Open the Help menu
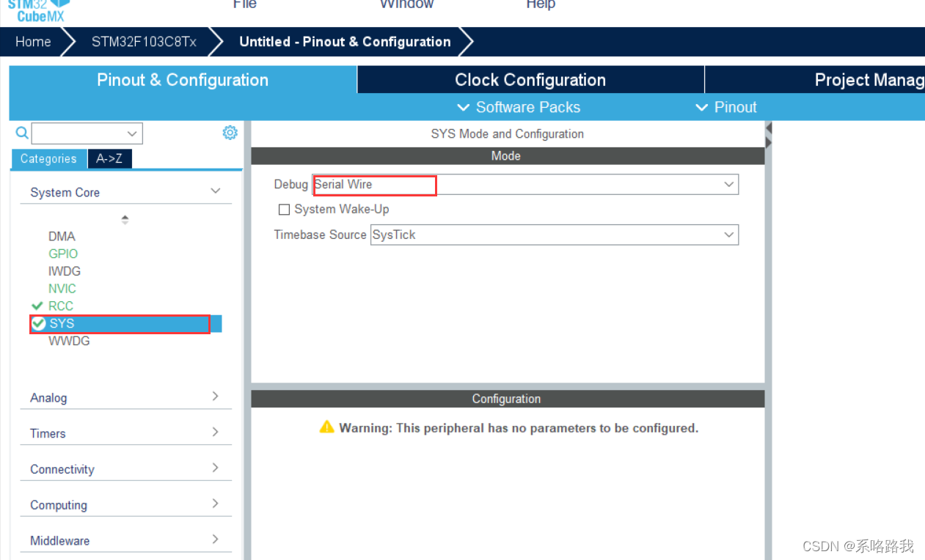Screen dimensions: 925x560 pyautogui.click(x=541, y=4)
